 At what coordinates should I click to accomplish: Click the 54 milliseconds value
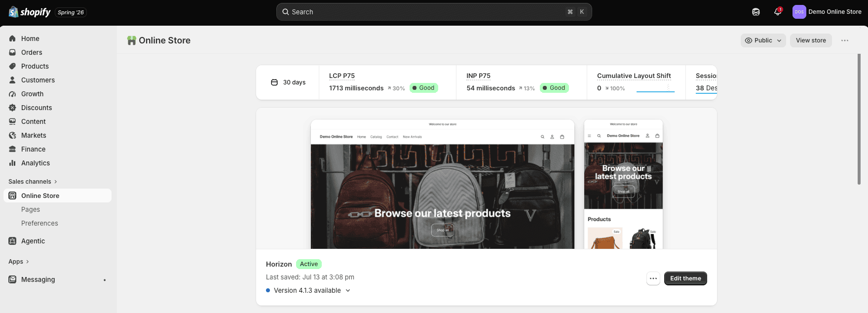pyautogui.click(x=491, y=88)
